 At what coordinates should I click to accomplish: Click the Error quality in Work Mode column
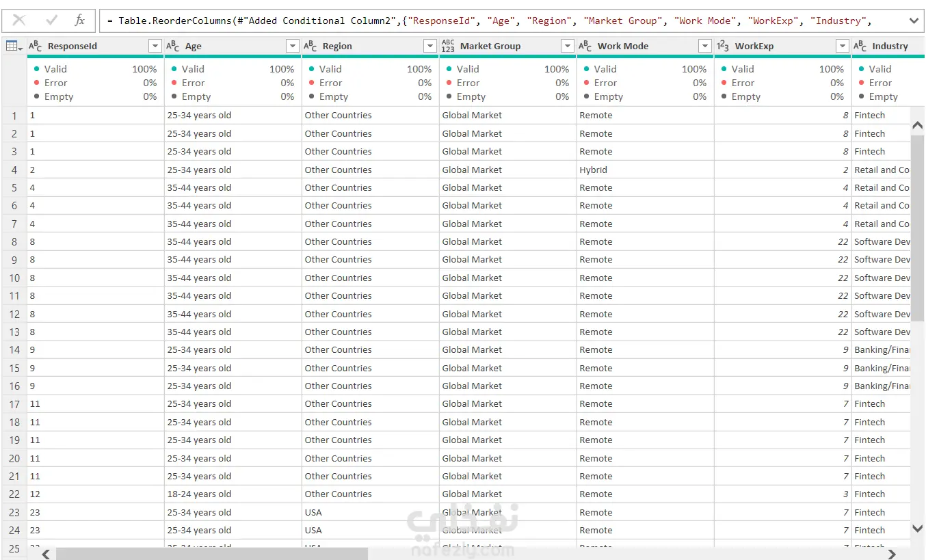646,83
